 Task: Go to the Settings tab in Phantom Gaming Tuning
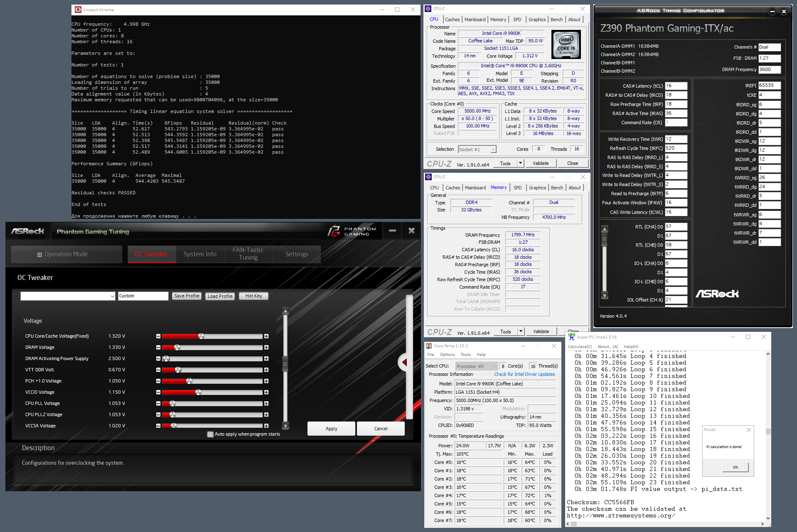297,254
